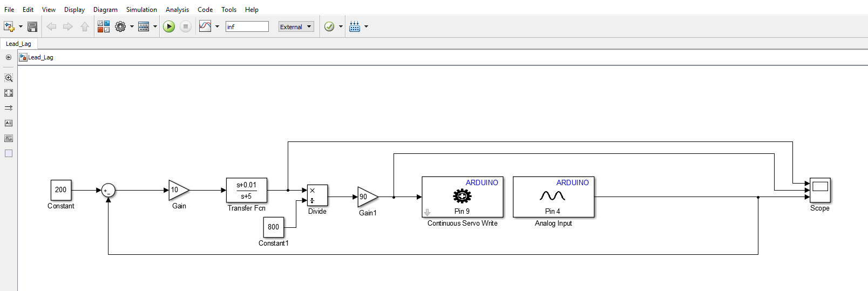Click the Continuous Servo Write block
This screenshot has width=868, height=291.
[462, 197]
